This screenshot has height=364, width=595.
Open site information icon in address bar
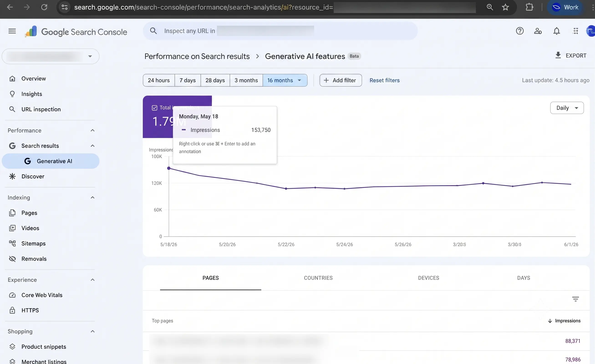[x=64, y=7]
